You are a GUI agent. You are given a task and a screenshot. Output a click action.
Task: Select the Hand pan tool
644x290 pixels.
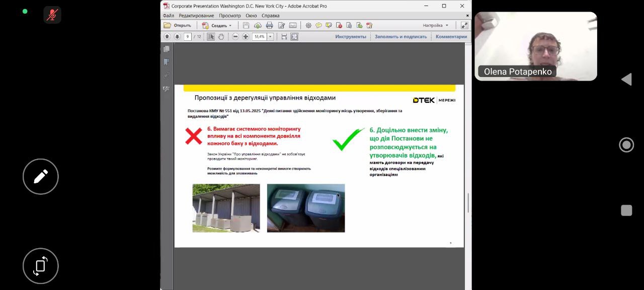[x=221, y=37]
